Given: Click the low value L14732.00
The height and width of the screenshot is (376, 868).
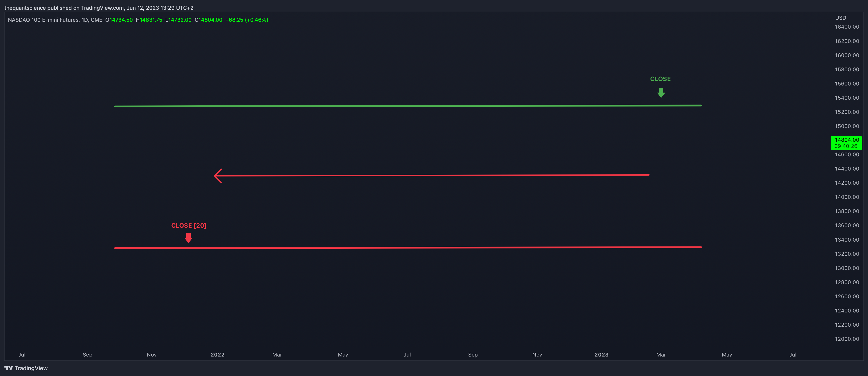Looking at the screenshot, I should click(x=178, y=20).
